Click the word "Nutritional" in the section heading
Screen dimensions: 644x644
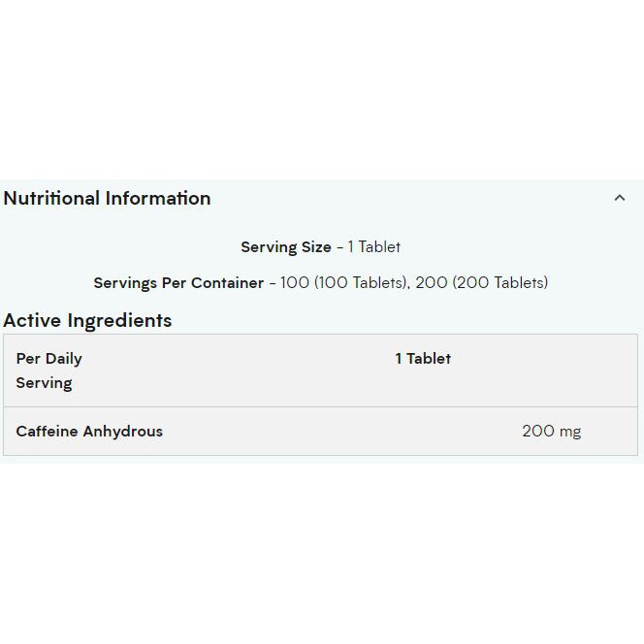pyautogui.click(x=52, y=198)
